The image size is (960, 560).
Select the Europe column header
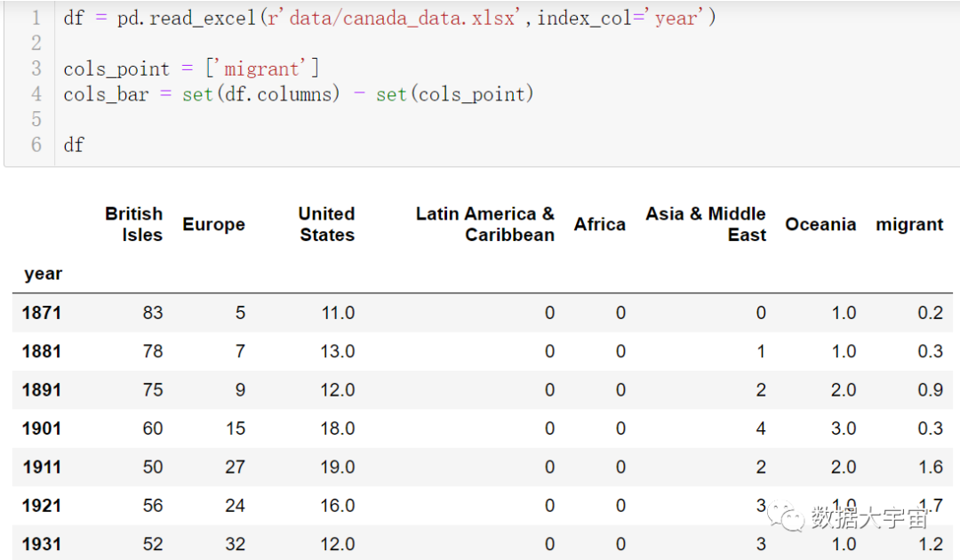[213, 224]
